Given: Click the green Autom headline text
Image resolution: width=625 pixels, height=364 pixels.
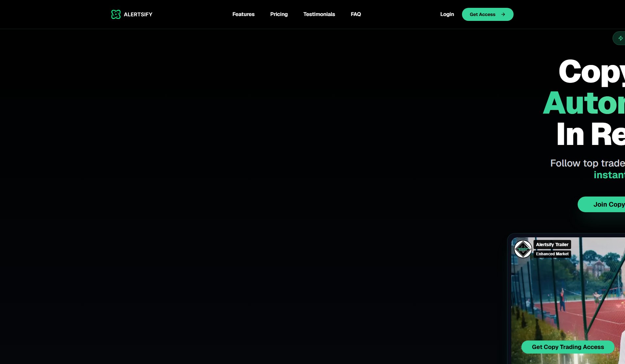Looking at the screenshot, I should point(584,103).
